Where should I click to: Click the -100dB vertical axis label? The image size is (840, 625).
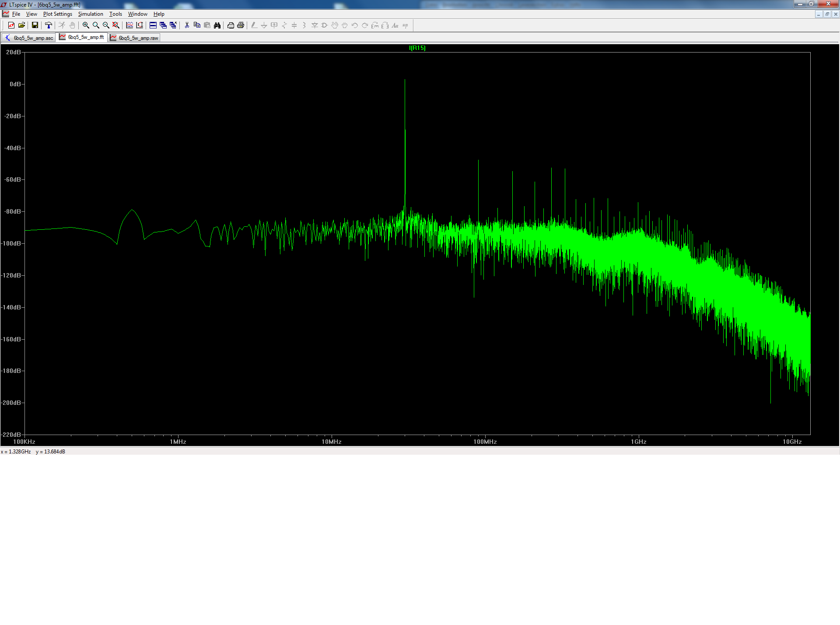(12, 243)
